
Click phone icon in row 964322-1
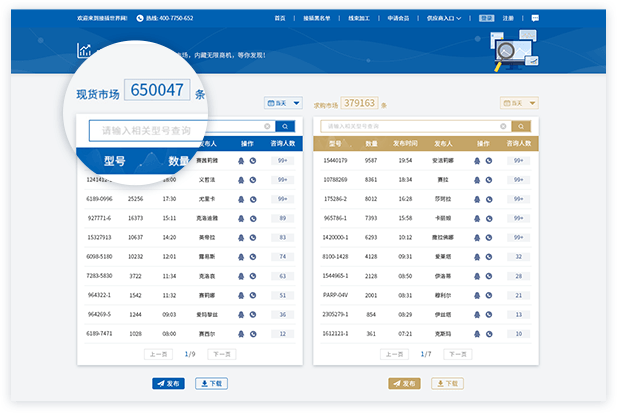[253, 295]
